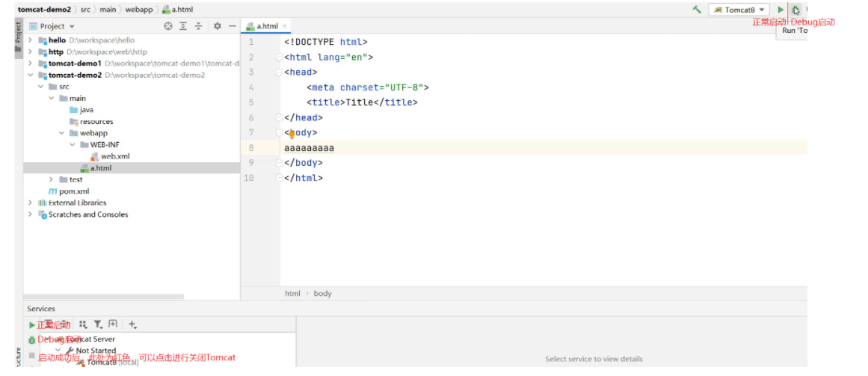Collapse the main folder node

tap(52, 98)
